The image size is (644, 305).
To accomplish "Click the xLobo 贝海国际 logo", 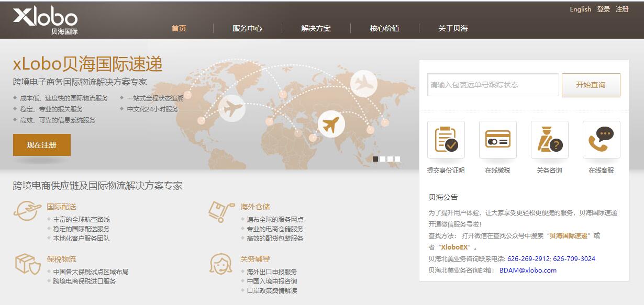I will point(45,21).
